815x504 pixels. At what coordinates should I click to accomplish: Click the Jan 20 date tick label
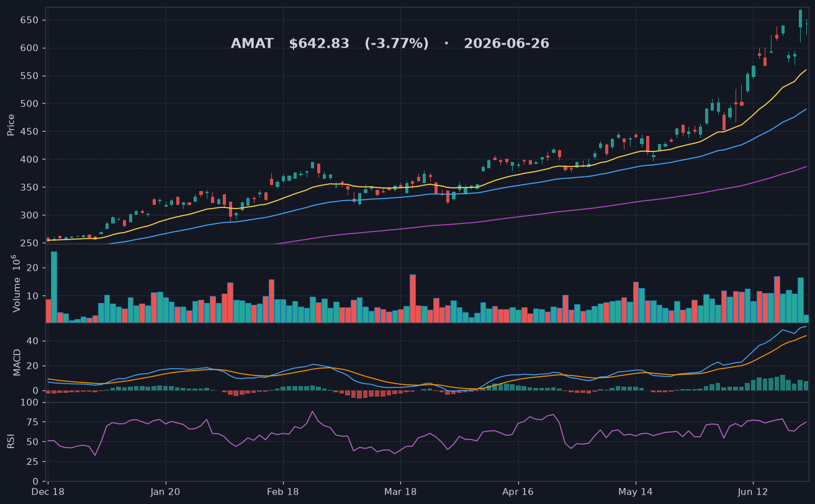pos(166,492)
